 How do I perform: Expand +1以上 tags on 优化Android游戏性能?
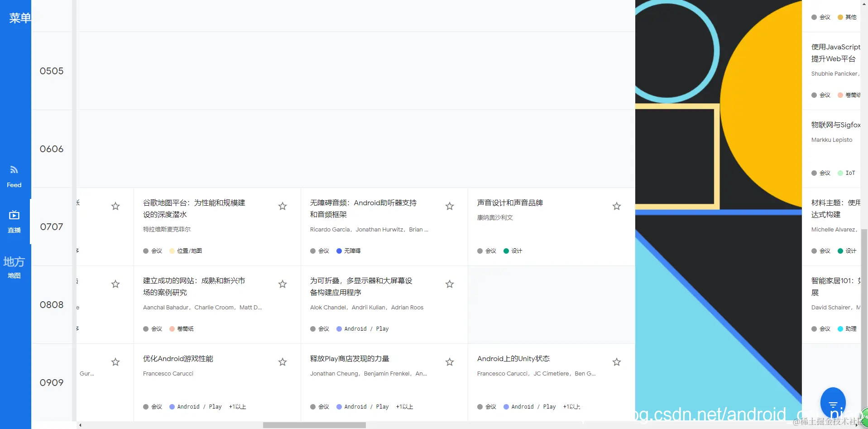click(x=236, y=406)
